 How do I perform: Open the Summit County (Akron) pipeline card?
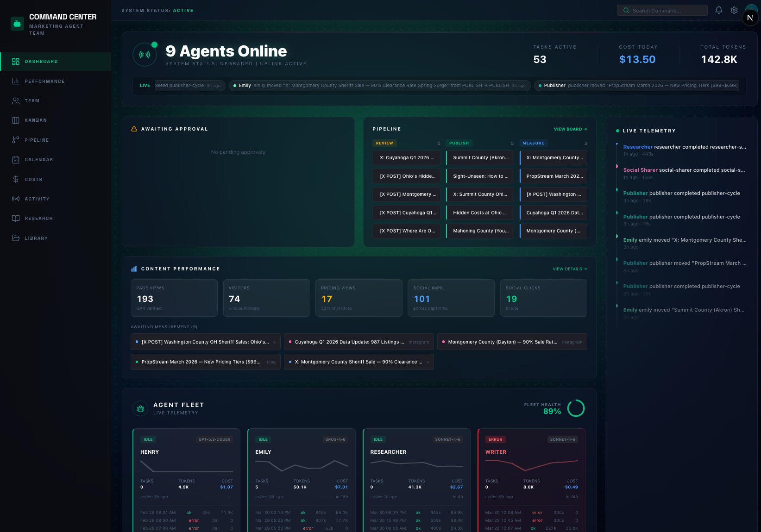[x=480, y=158]
